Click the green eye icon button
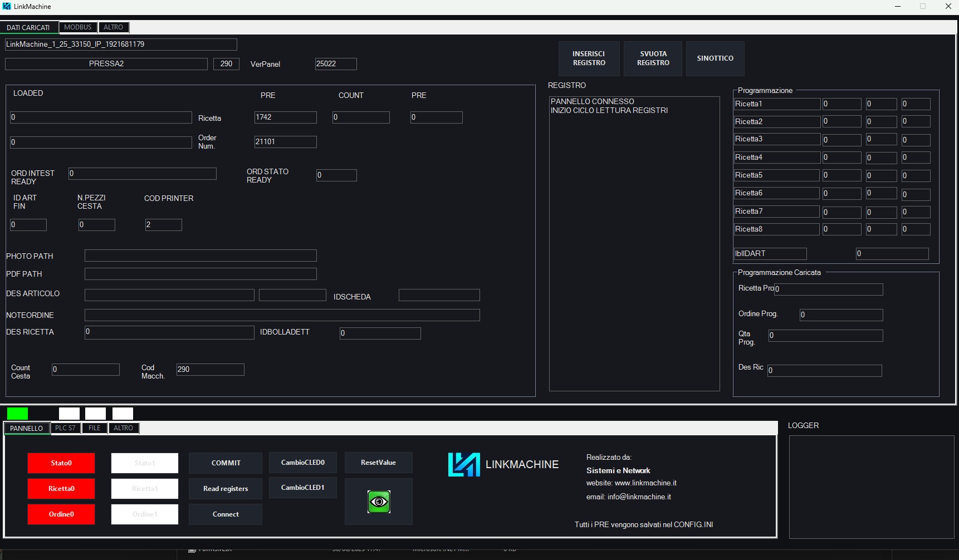This screenshot has height=560, width=959. click(379, 502)
